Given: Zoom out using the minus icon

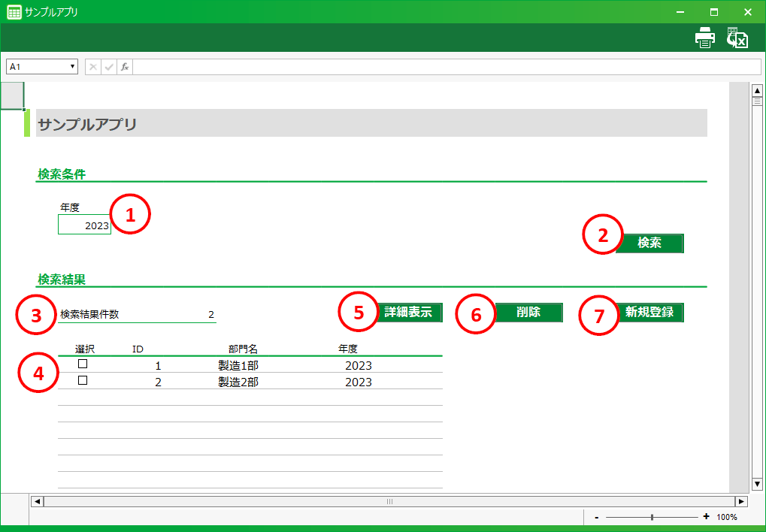Looking at the screenshot, I should coord(596,517).
